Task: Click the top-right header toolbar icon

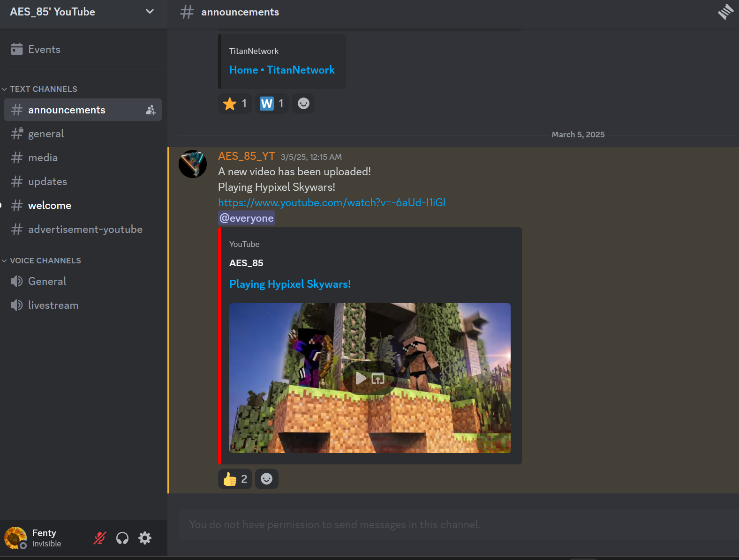Action: pyautogui.click(x=725, y=12)
